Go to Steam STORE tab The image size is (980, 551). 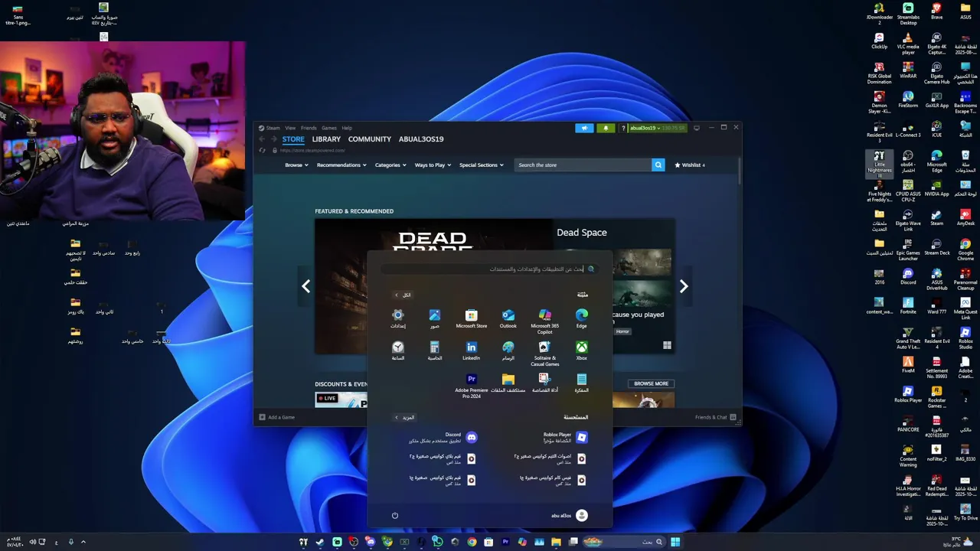(293, 139)
